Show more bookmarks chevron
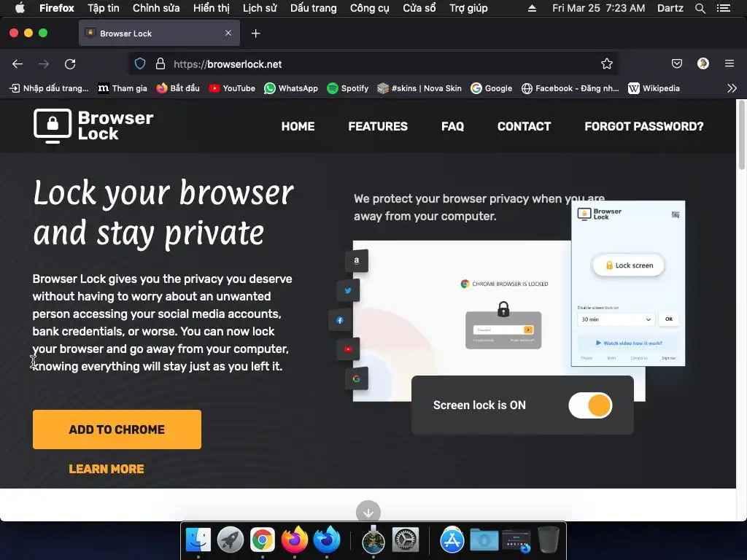 coord(732,88)
